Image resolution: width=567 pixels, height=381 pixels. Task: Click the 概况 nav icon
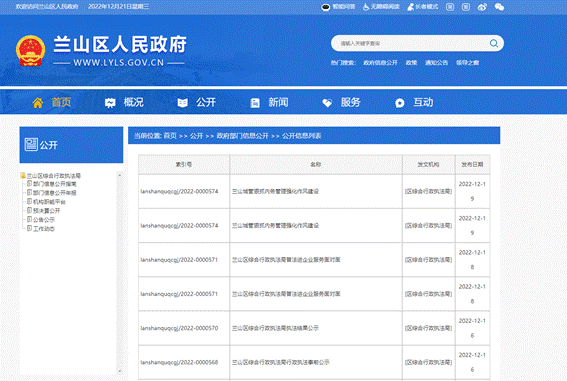pyautogui.click(x=110, y=103)
